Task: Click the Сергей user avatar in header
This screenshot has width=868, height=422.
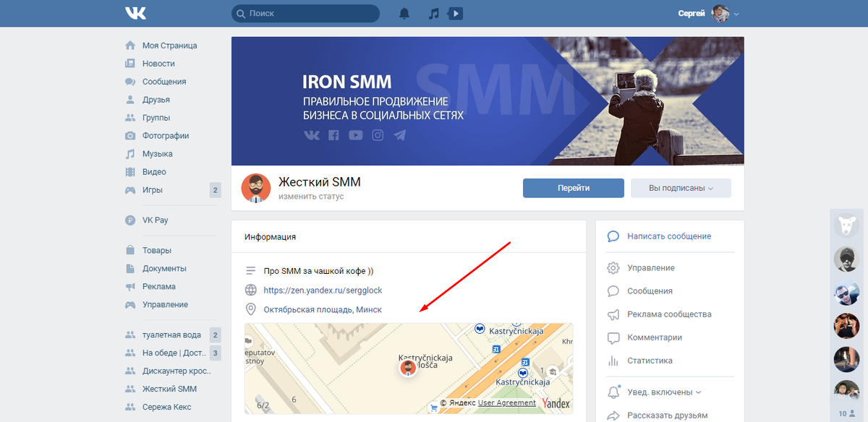Action: 720,14
